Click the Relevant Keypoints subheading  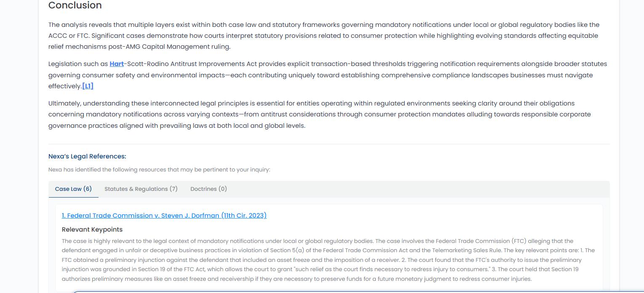click(92, 230)
